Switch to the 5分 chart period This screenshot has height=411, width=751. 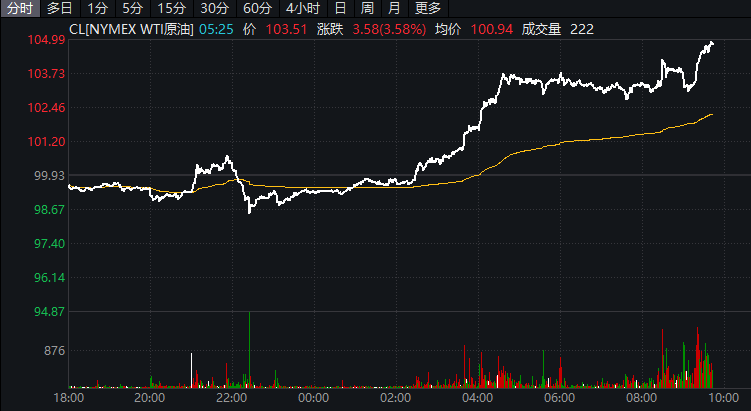(132, 9)
